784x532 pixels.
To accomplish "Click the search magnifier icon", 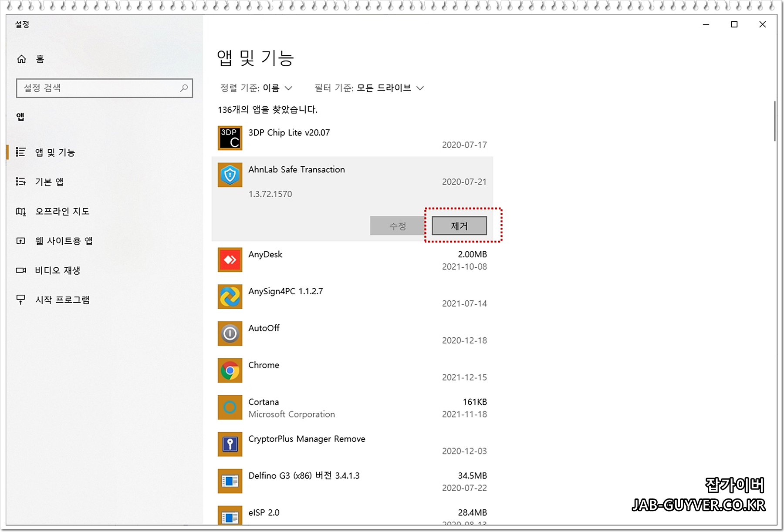I will tap(184, 88).
